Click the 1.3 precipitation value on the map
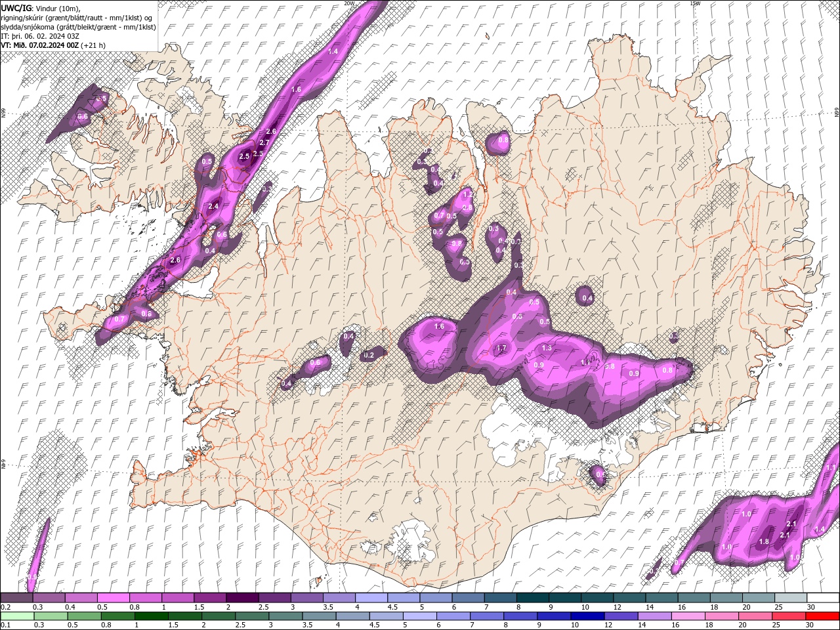This screenshot has height=630, width=840. coord(547,348)
